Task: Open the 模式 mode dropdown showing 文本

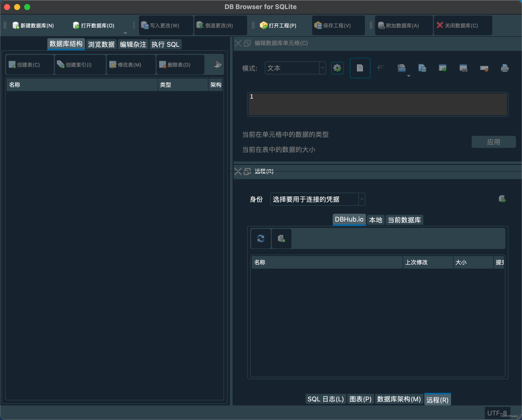Action: pyautogui.click(x=295, y=68)
